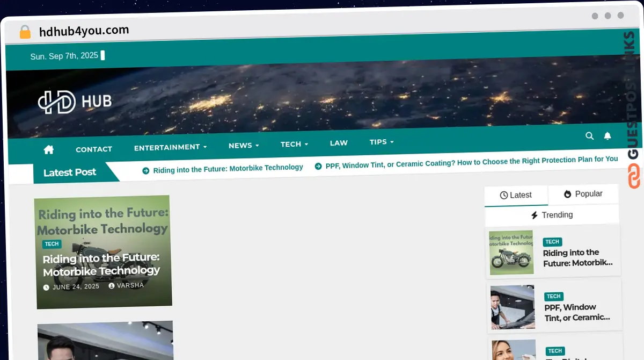This screenshot has width=644, height=360.
Task: Open author Varsha's link on featured post
Action: coord(130,286)
